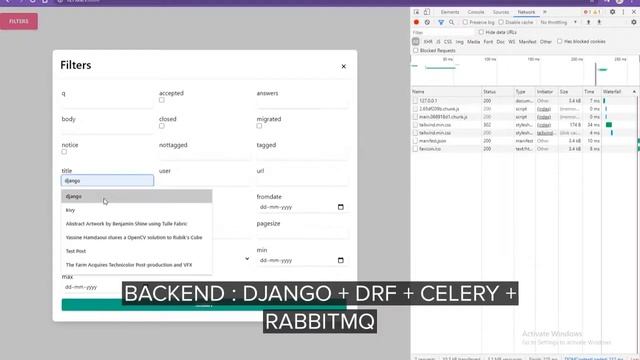The width and height of the screenshot is (640, 360).
Task: Filter requests by CSS type
Action: [x=448, y=42]
